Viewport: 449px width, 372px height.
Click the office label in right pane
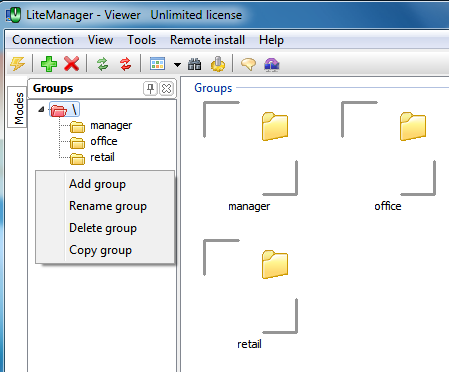pyautogui.click(x=388, y=206)
